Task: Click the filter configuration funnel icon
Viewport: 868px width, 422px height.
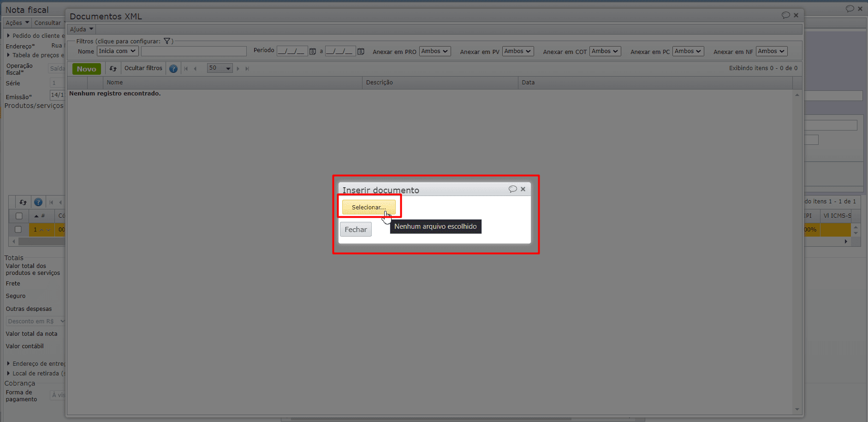Action: [x=167, y=41]
